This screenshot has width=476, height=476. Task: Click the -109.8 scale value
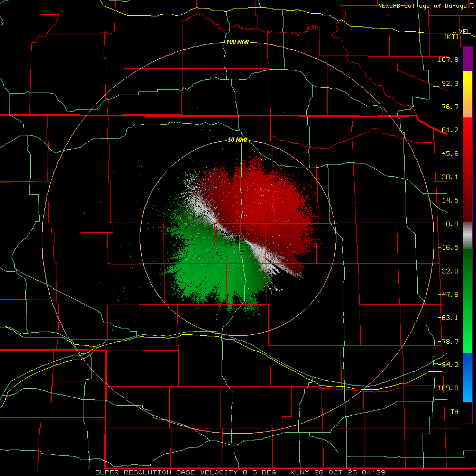[x=447, y=388]
